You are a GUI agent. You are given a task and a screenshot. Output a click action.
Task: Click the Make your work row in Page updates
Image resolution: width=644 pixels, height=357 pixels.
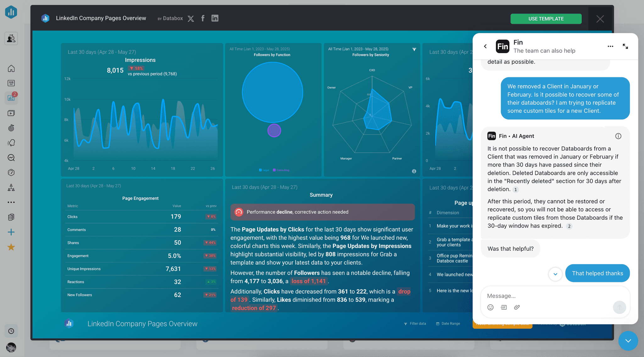click(450, 226)
